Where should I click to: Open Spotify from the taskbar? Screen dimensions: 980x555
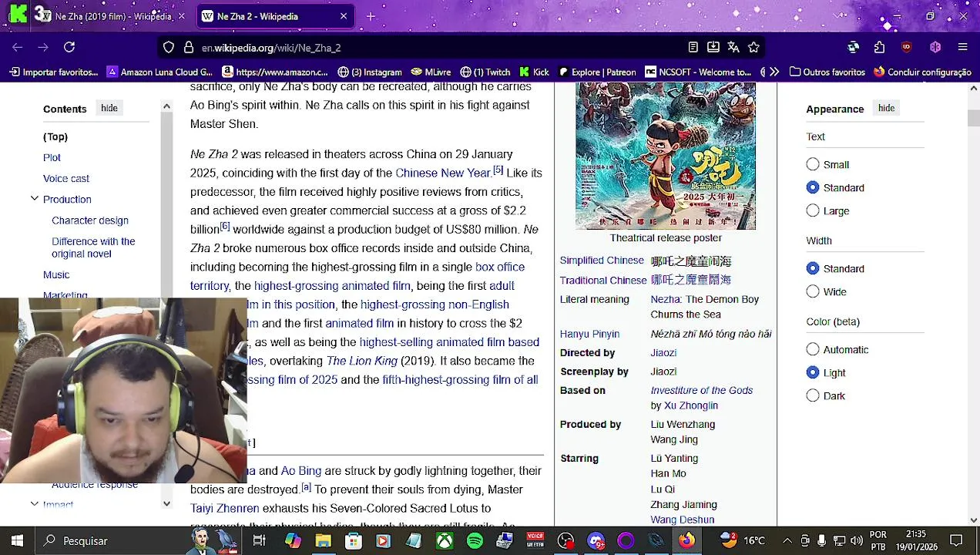pyautogui.click(x=475, y=540)
